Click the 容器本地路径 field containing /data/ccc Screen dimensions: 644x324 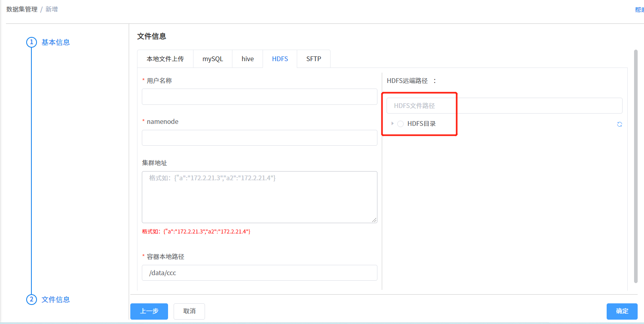[x=259, y=273]
